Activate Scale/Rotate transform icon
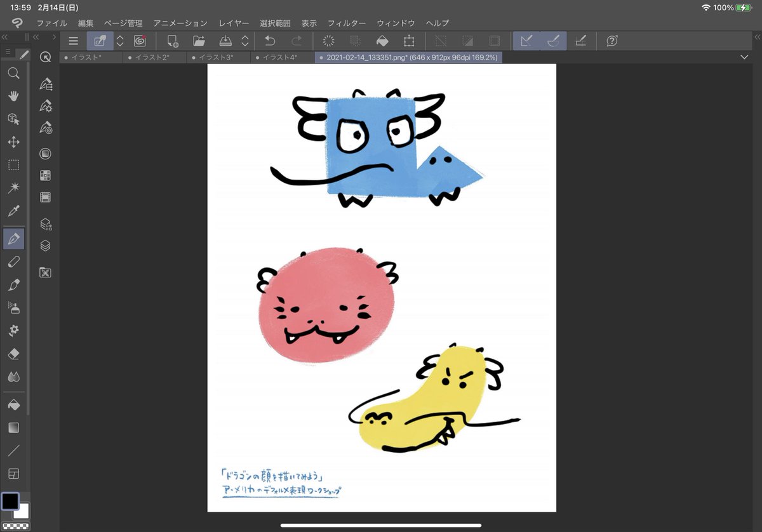 [x=409, y=41]
